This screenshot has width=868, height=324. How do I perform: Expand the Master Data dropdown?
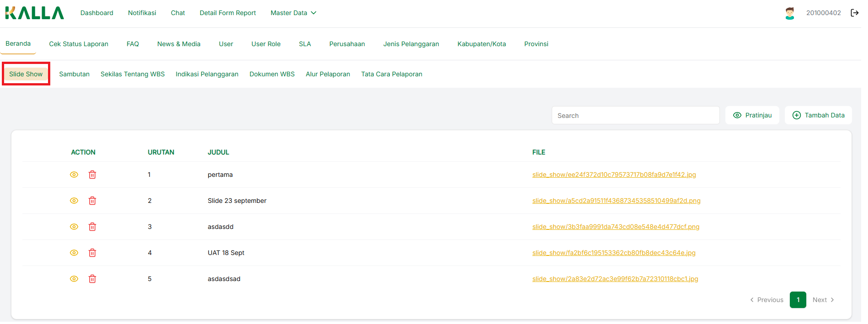pos(293,13)
